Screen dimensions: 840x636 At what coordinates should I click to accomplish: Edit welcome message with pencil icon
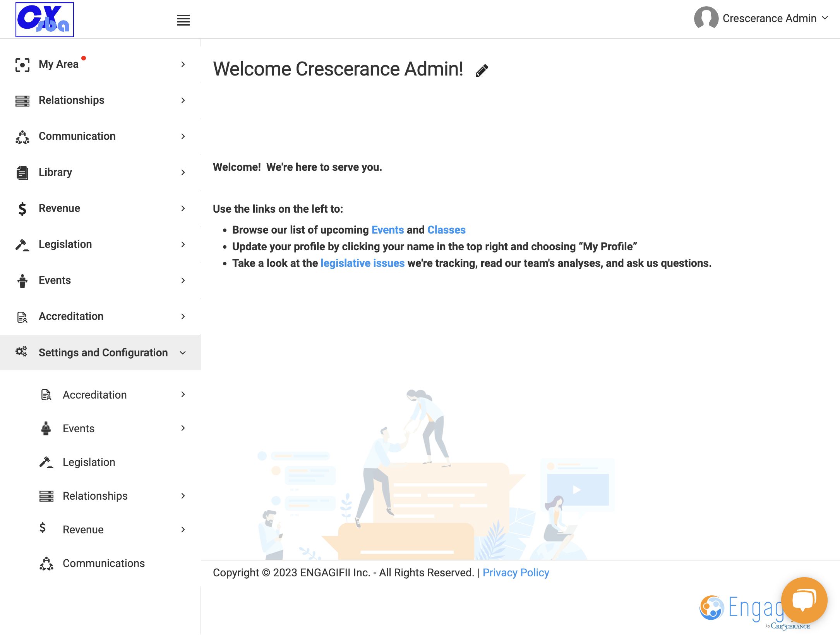point(482,70)
